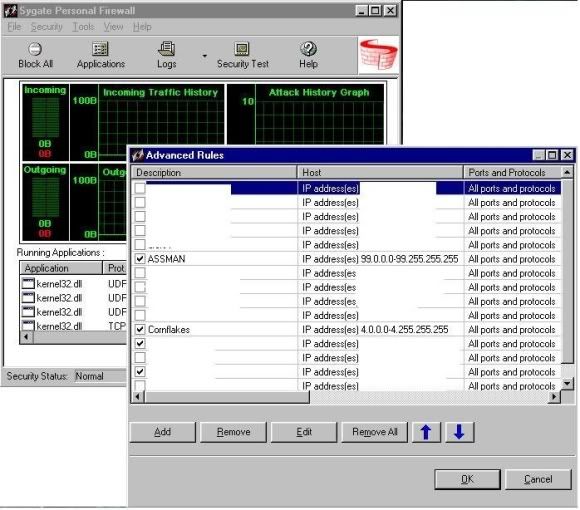Click the Remove All button
This screenshot has height=510, width=580.
[x=374, y=432]
